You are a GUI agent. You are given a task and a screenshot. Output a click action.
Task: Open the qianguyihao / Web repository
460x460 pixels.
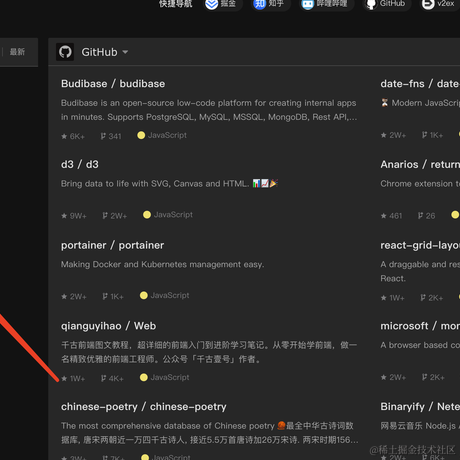tap(108, 326)
